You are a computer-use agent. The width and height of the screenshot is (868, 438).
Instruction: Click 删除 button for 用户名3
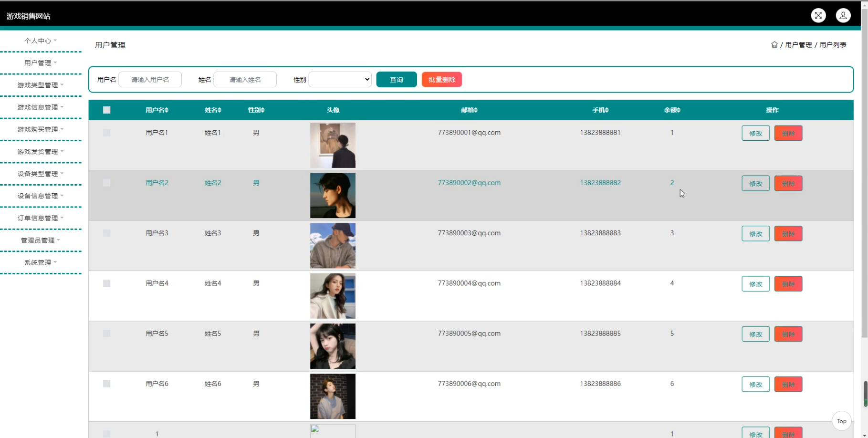click(x=788, y=234)
